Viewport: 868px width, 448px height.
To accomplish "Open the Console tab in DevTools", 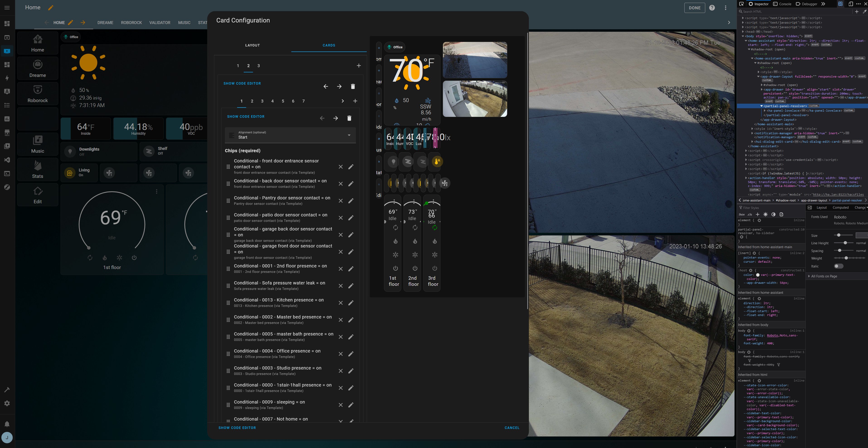I will 782,4.
